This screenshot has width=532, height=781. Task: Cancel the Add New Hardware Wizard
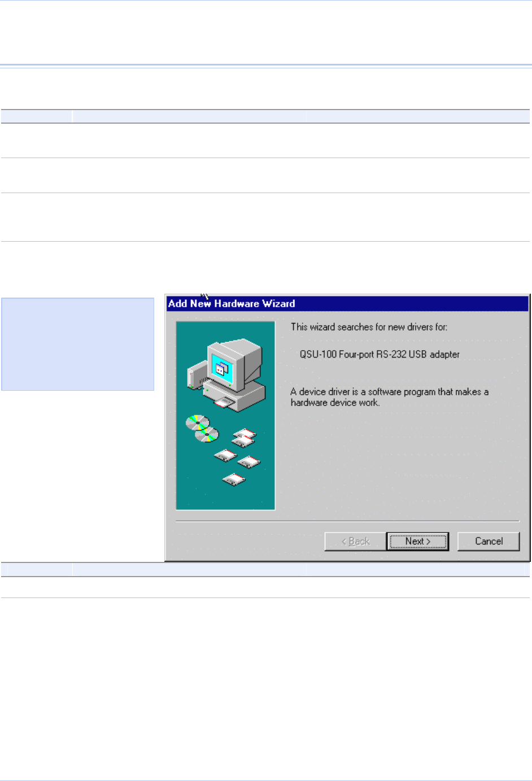click(489, 541)
